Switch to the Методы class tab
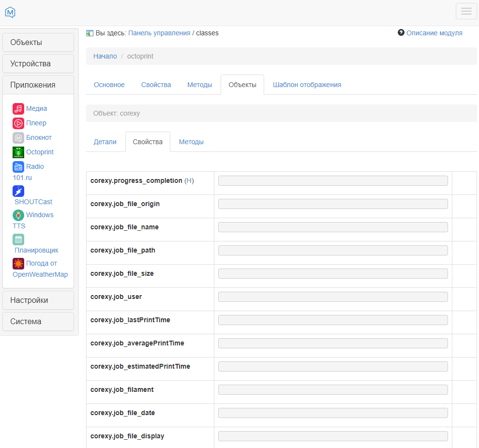The width and height of the screenshot is (479, 448). pos(199,85)
